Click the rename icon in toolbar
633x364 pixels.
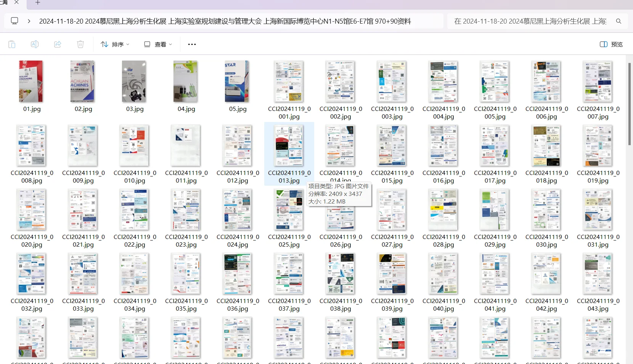pos(35,44)
